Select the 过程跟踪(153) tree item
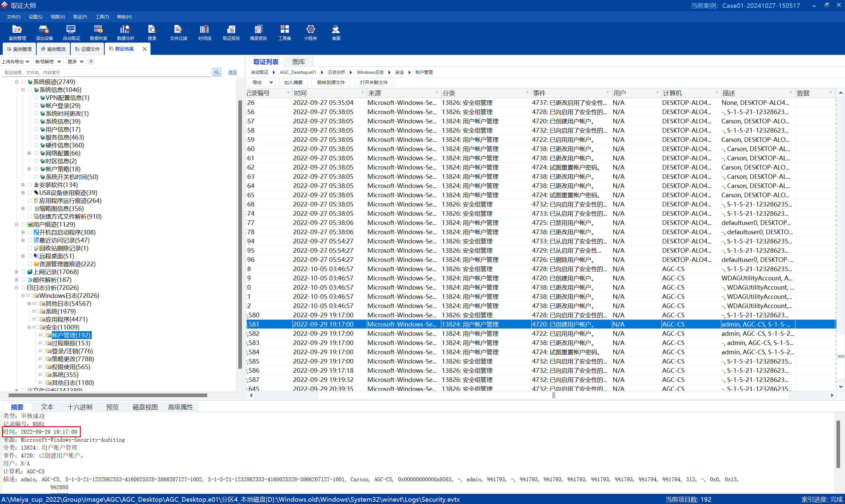Viewport: 845px width, 504px height. click(71, 343)
